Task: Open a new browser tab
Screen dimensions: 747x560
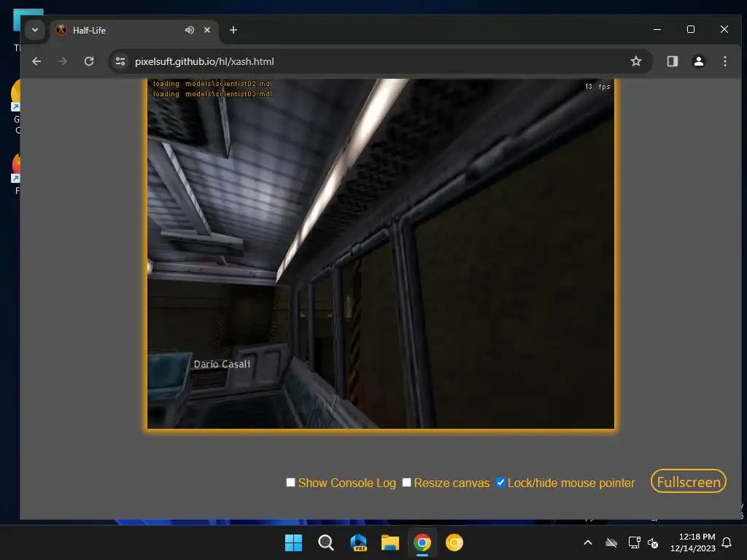Action: pos(233,30)
